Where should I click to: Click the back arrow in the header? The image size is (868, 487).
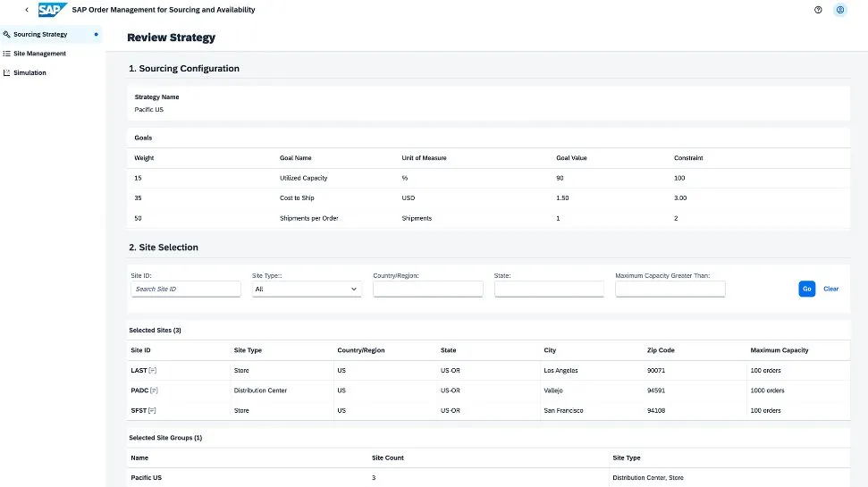point(26,10)
